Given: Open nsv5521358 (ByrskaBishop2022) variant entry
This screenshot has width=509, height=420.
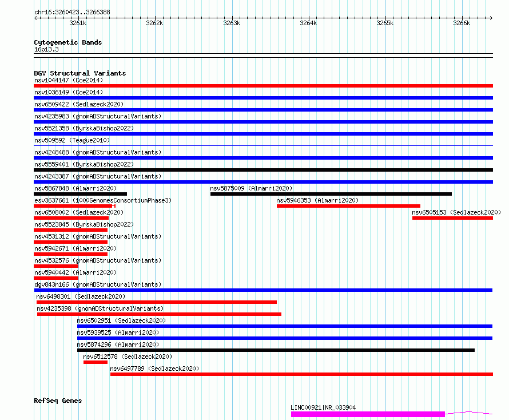Looking at the screenshot, I should click(84, 128).
